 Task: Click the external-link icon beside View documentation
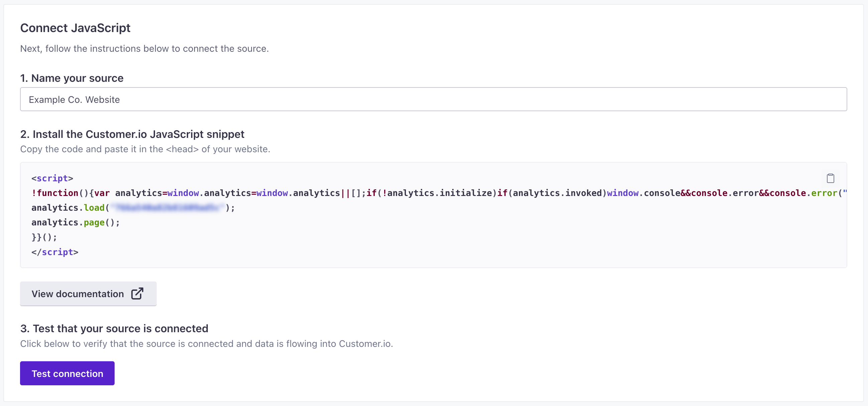[137, 293]
